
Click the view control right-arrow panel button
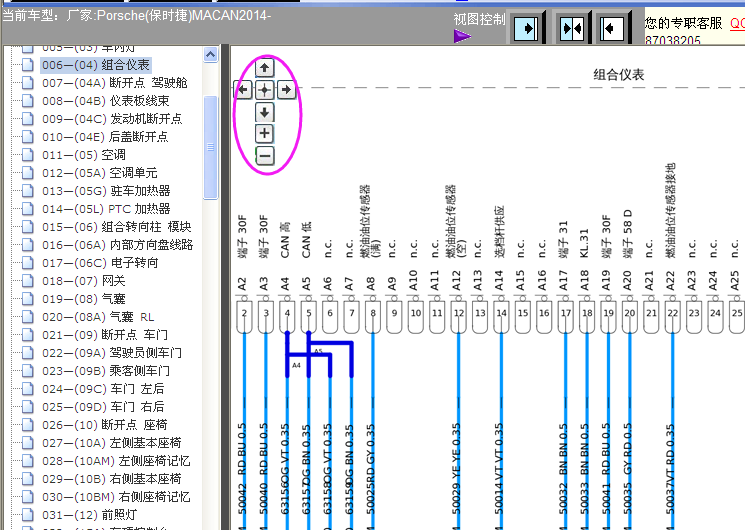527,29
